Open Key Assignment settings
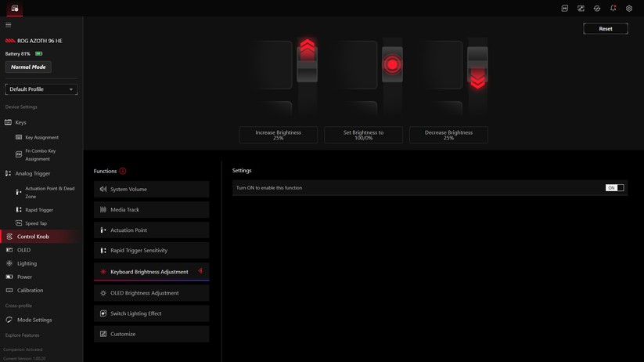 click(42, 137)
